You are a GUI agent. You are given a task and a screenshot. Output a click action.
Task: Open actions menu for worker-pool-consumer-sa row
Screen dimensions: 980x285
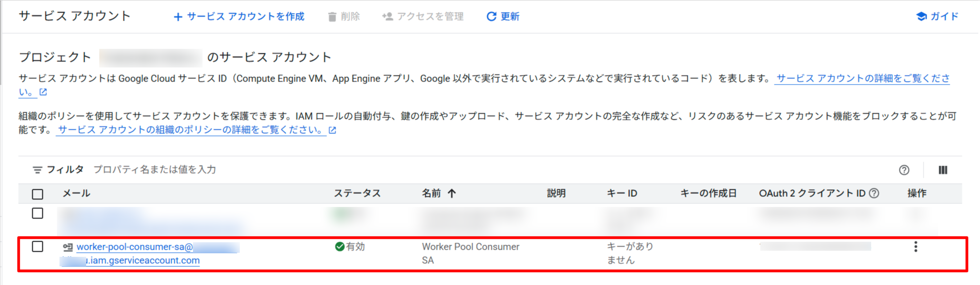(916, 247)
